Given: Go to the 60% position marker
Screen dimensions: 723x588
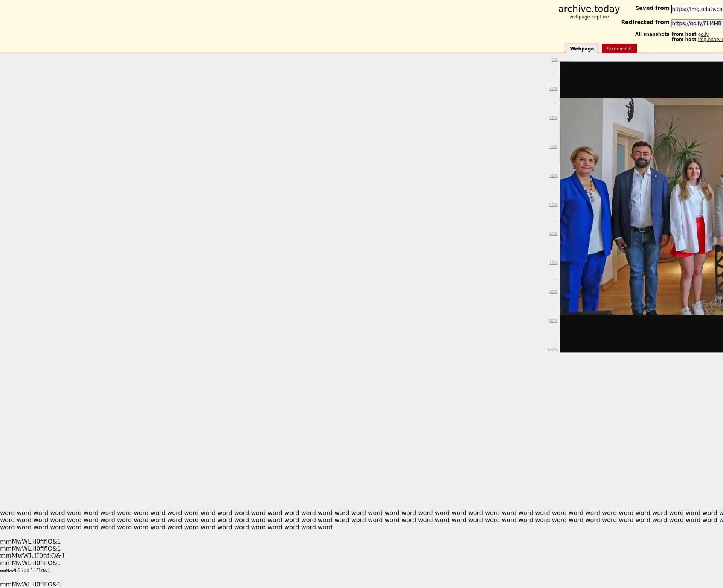Looking at the screenshot, I should tap(553, 234).
